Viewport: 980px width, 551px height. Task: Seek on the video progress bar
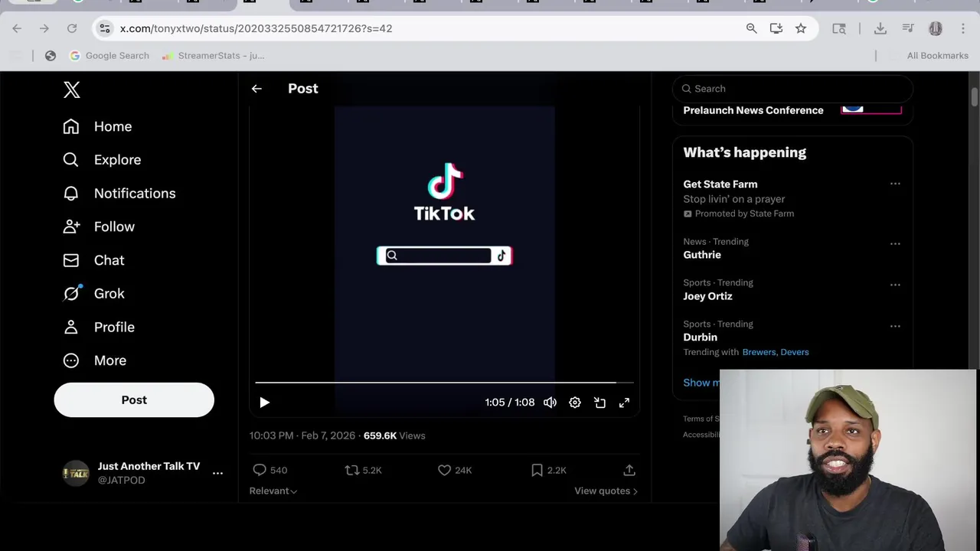coord(444,382)
